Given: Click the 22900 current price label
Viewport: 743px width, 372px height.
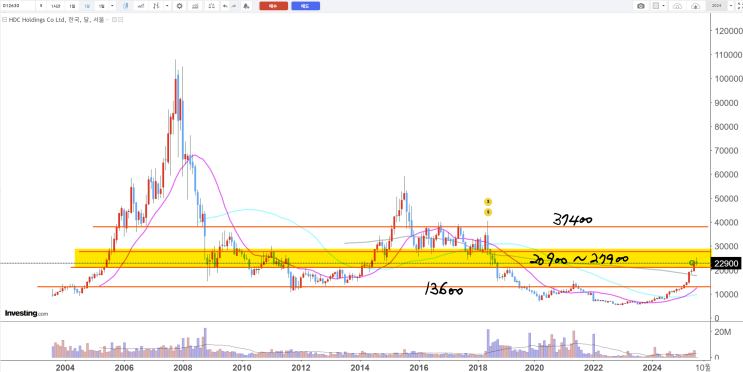Looking at the screenshot, I should click(727, 263).
